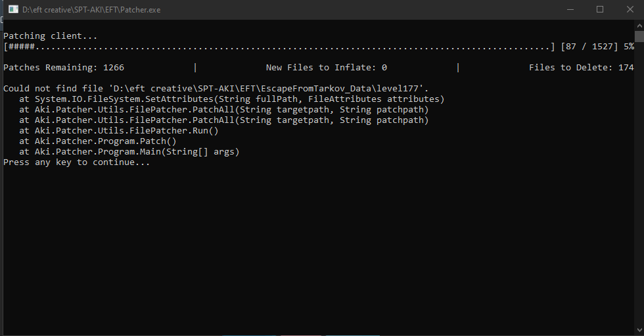The width and height of the screenshot is (644, 336).
Task: Select the 'Files to Delete: 174' text
Action: (581, 67)
